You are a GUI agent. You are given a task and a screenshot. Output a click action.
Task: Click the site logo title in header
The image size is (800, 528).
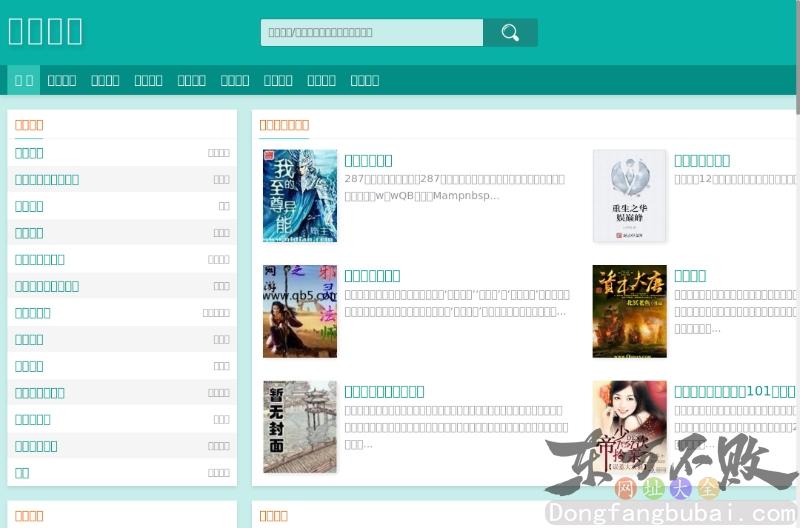click(x=46, y=31)
